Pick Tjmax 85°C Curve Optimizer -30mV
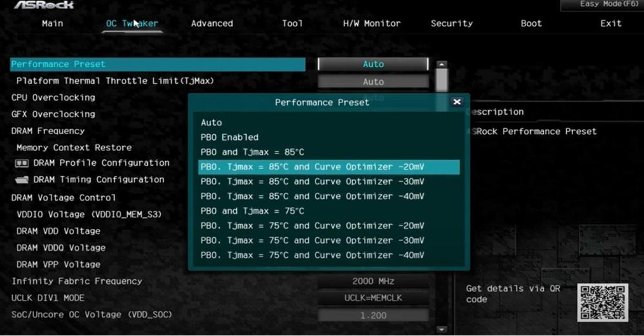Screen dimensions: 644x336 (328, 181)
